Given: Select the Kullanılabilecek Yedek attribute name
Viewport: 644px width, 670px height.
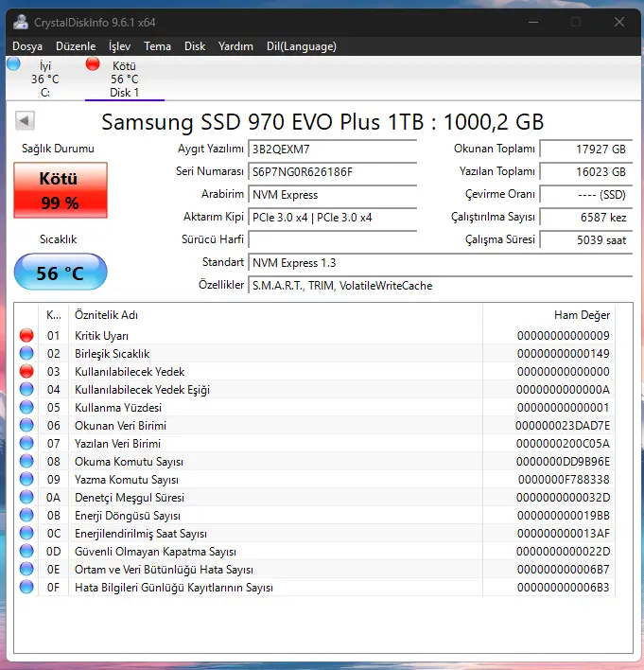Looking at the screenshot, I should (130, 371).
